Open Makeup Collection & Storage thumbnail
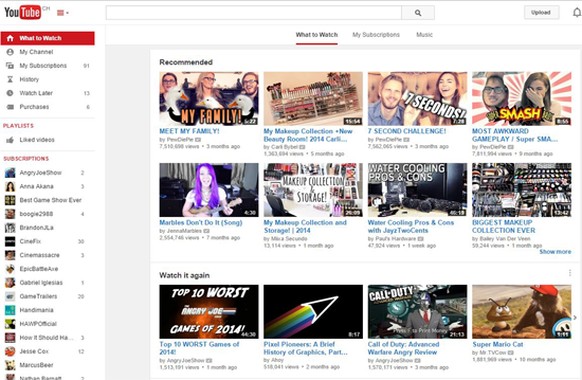The width and height of the screenshot is (582, 380). [x=313, y=190]
